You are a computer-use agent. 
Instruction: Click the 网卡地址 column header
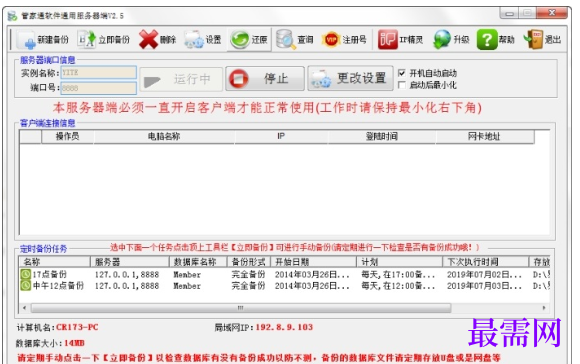coord(485,136)
